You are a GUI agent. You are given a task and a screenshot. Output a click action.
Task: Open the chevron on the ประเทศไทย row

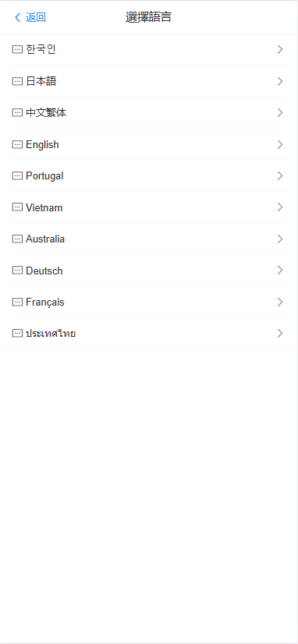click(x=280, y=333)
